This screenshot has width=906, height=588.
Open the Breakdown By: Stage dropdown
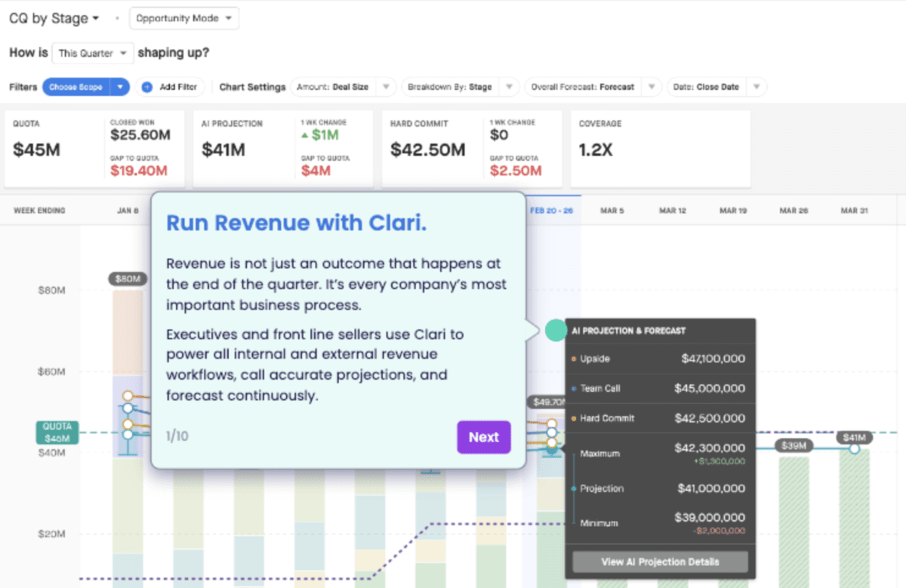pyautogui.click(x=460, y=87)
